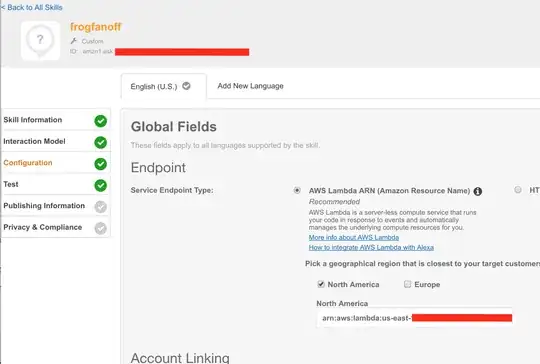Select the English (U.S.) language tab
The image size is (540, 364).
tap(164, 86)
